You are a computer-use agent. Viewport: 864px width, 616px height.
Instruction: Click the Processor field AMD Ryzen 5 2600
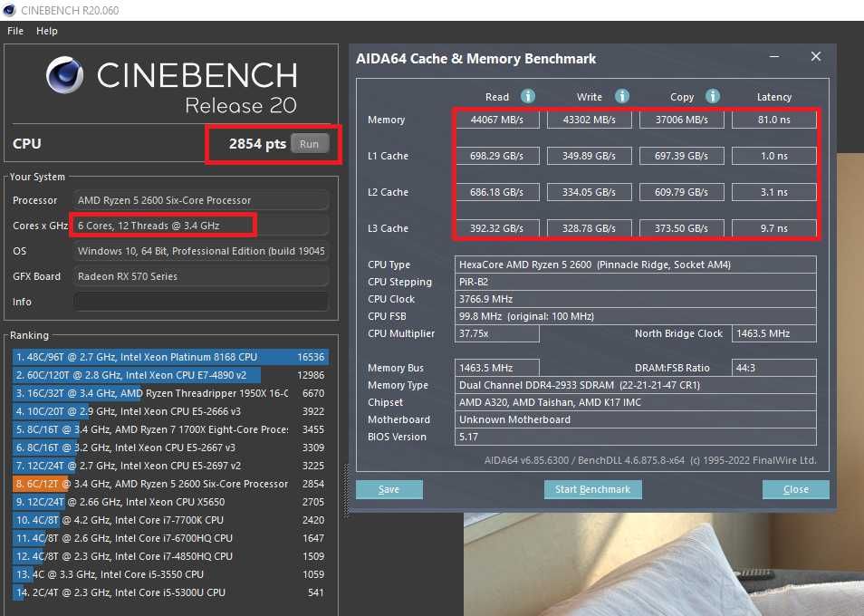pyautogui.click(x=201, y=200)
